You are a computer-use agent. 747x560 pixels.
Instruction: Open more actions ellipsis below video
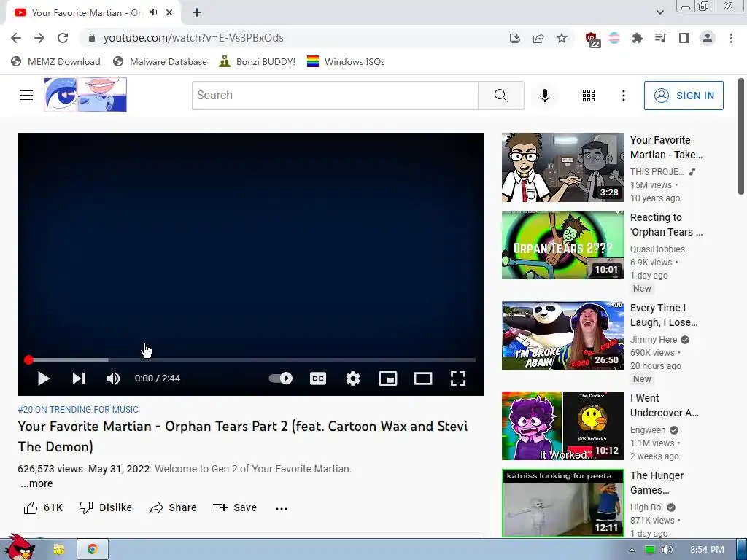[282, 508]
